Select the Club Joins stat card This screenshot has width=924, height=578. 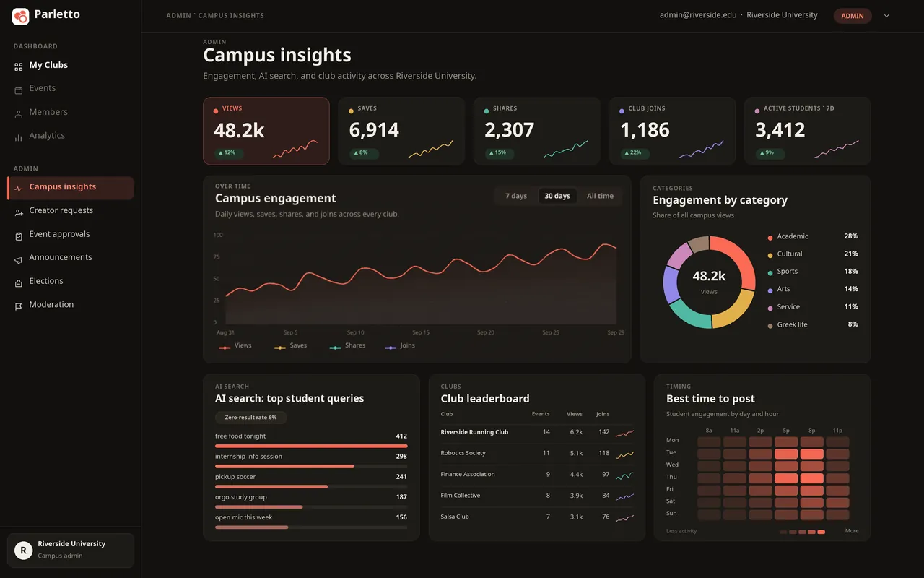[x=672, y=131]
